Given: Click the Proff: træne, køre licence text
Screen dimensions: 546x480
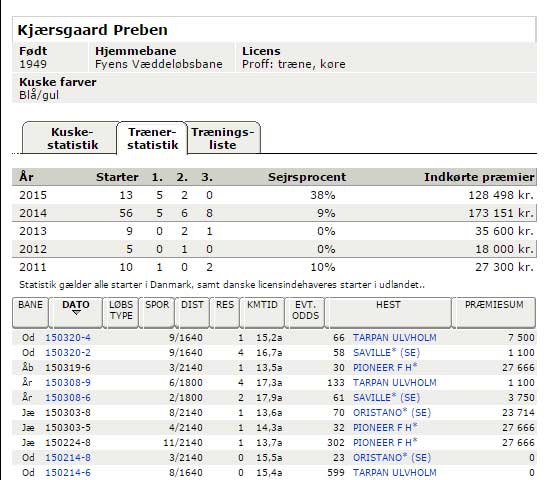Looking at the screenshot, I should click(x=294, y=64).
